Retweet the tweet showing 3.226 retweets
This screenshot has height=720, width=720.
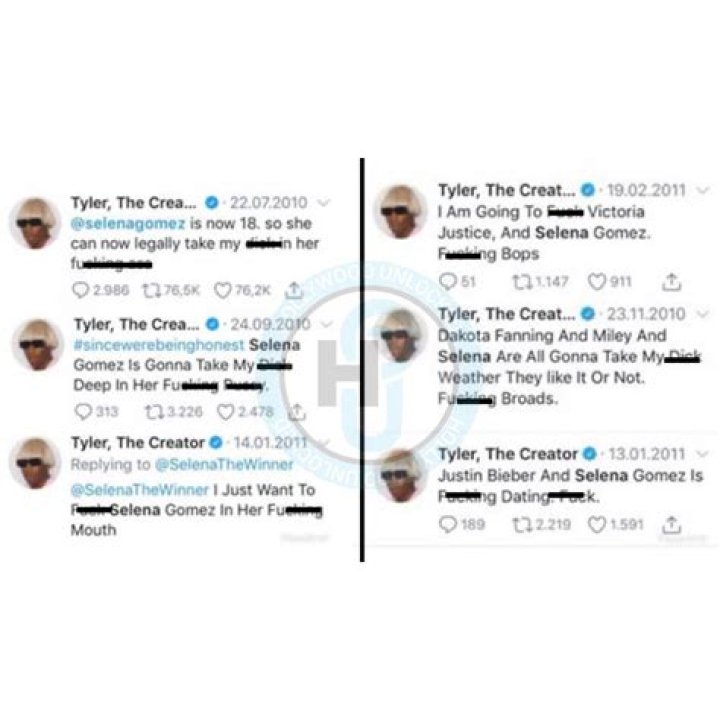tap(154, 412)
